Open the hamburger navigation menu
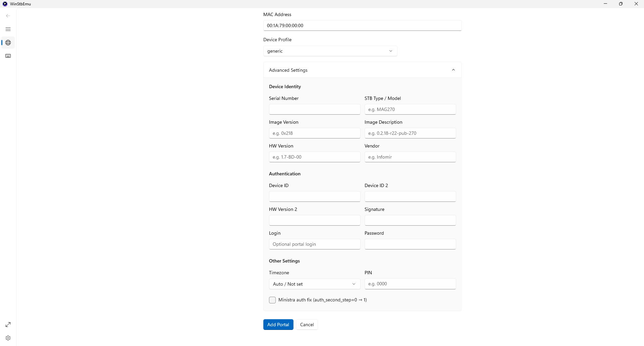Image resolution: width=644 pixels, height=346 pixels. pyautogui.click(x=8, y=29)
